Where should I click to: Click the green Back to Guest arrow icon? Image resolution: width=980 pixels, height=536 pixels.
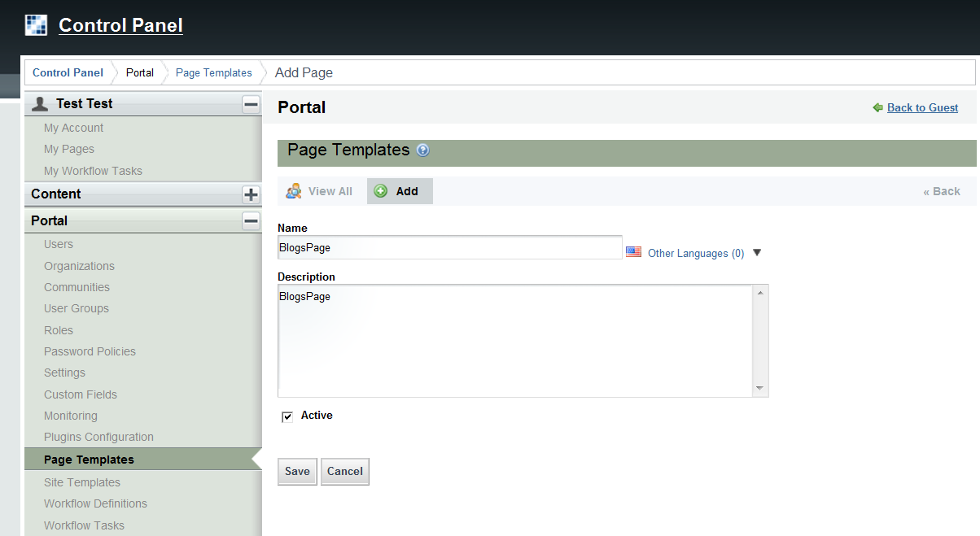pyautogui.click(x=877, y=107)
